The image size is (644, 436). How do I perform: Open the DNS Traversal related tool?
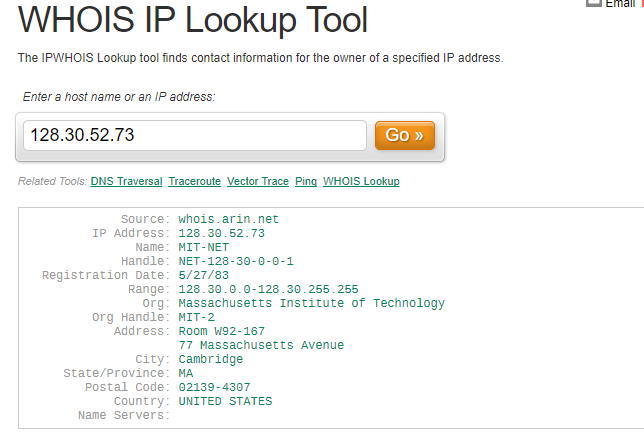coord(126,181)
